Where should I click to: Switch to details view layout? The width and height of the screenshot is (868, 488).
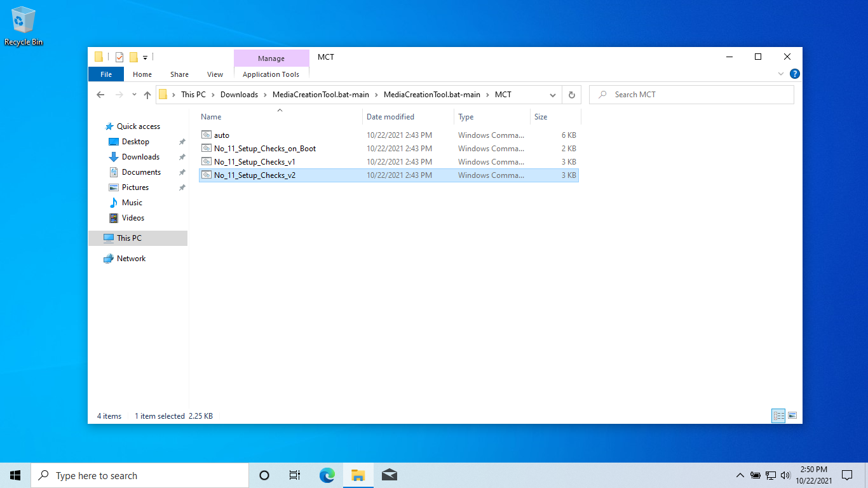778,416
